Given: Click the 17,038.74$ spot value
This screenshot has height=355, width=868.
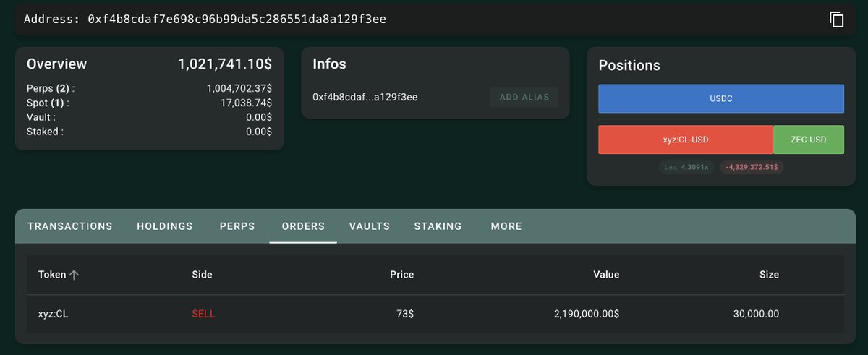Looking at the screenshot, I should pyautogui.click(x=245, y=103).
